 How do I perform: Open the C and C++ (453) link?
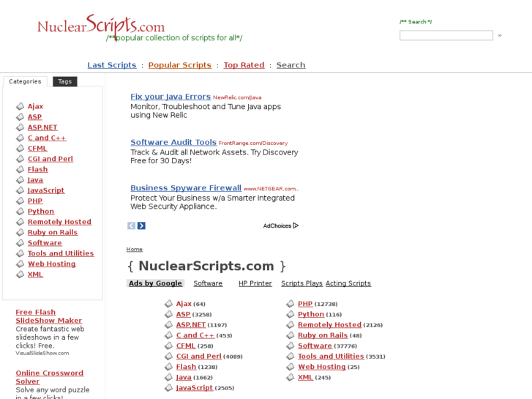(x=195, y=335)
